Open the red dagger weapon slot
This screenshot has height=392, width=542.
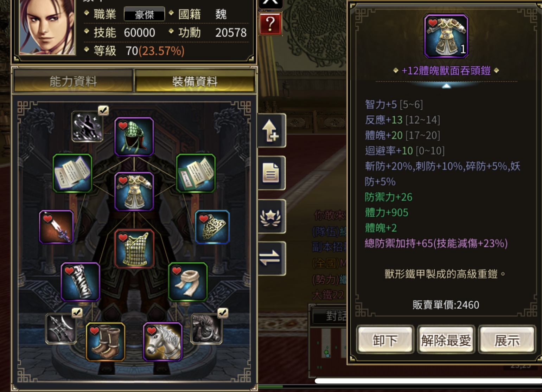[56, 227]
